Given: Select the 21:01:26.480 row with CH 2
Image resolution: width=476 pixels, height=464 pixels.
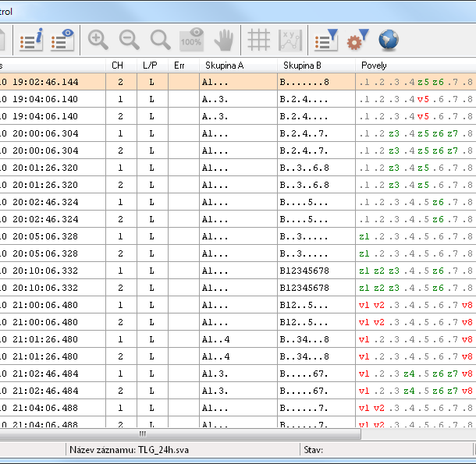Looking at the screenshot, I should (x=238, y=356).
